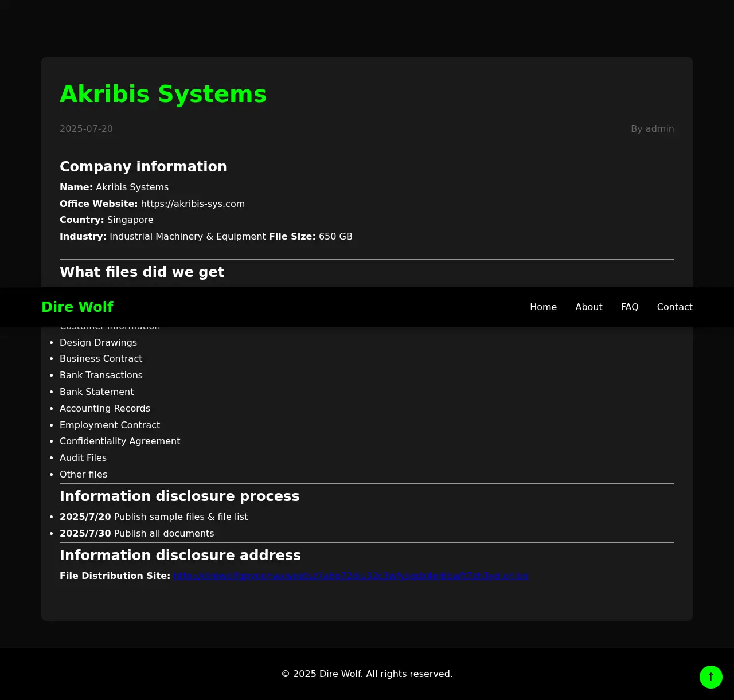Click the footer copyright notice
The height and width of the screenshot is (700, 734).
pos(366,674)
